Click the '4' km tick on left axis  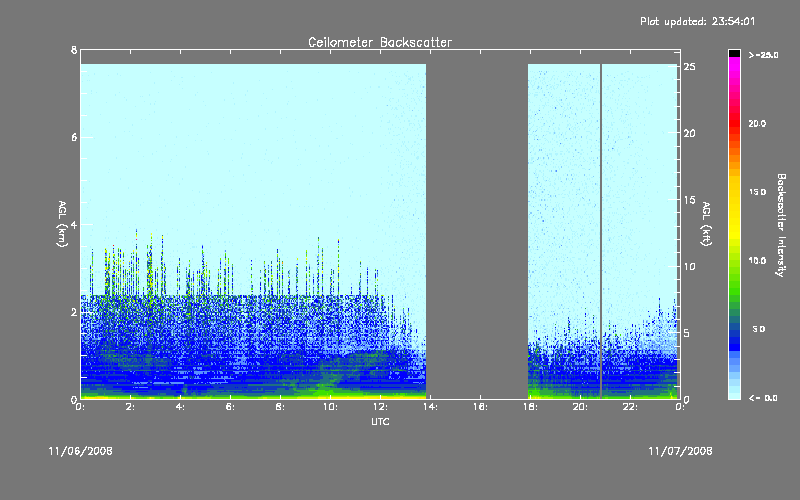[x=74, y=224]
